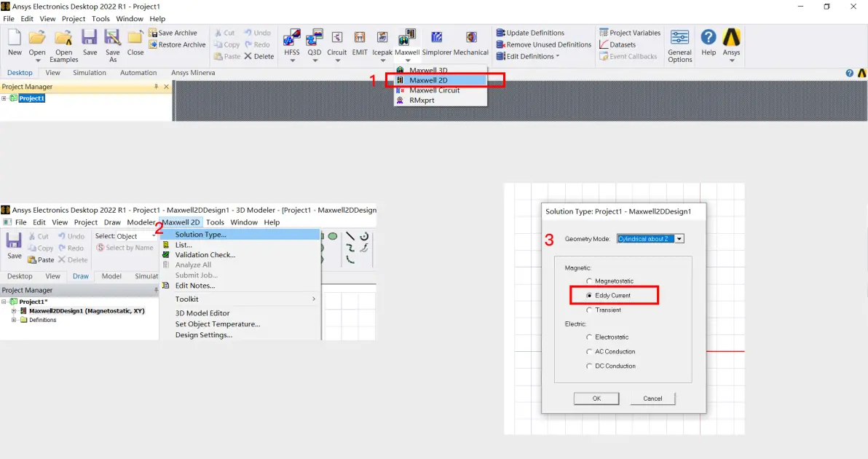Choose Maxwell 2D from the dropdown list

pos(441,80)
